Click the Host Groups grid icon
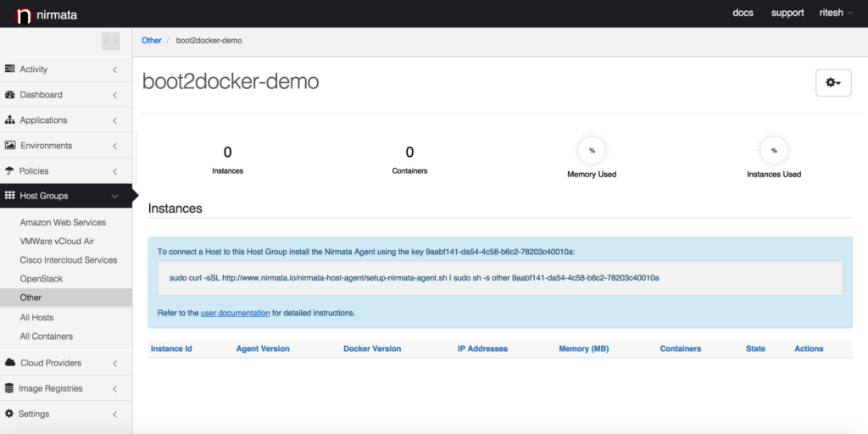This screenshot has width=868, height=434. (x=10, y=196)
